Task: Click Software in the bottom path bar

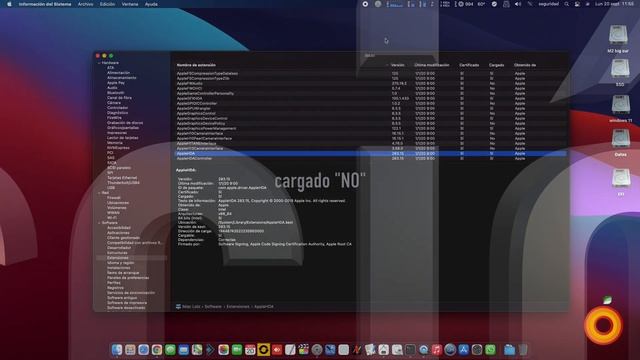Action: coord(213,307)
